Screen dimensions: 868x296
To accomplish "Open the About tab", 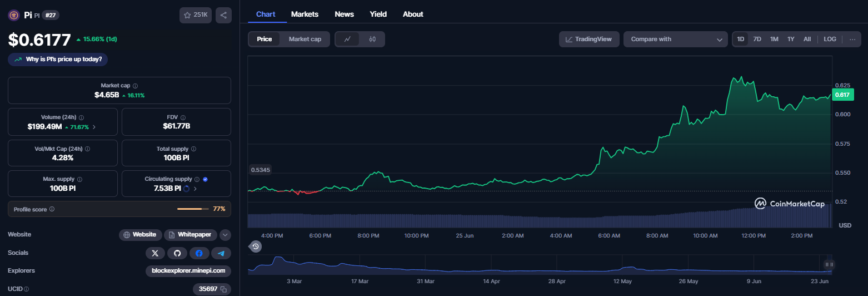I will tap(413, 14).
